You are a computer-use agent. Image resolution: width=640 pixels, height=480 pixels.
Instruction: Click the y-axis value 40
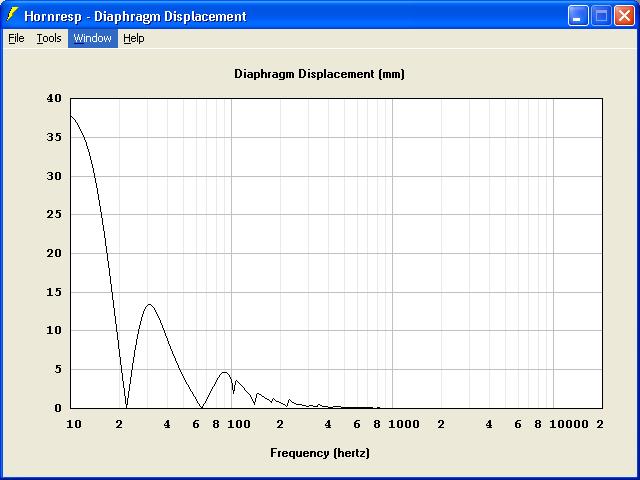pos(53,98)
